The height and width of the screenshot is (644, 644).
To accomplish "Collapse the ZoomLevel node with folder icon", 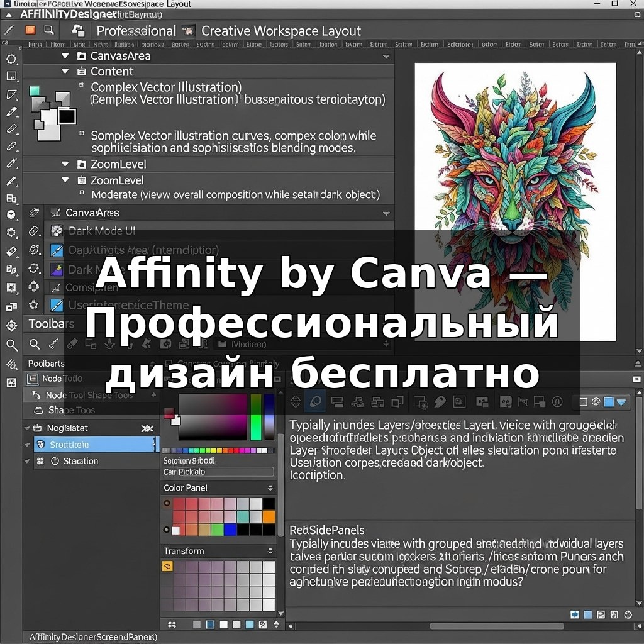I will click(65, 164).
